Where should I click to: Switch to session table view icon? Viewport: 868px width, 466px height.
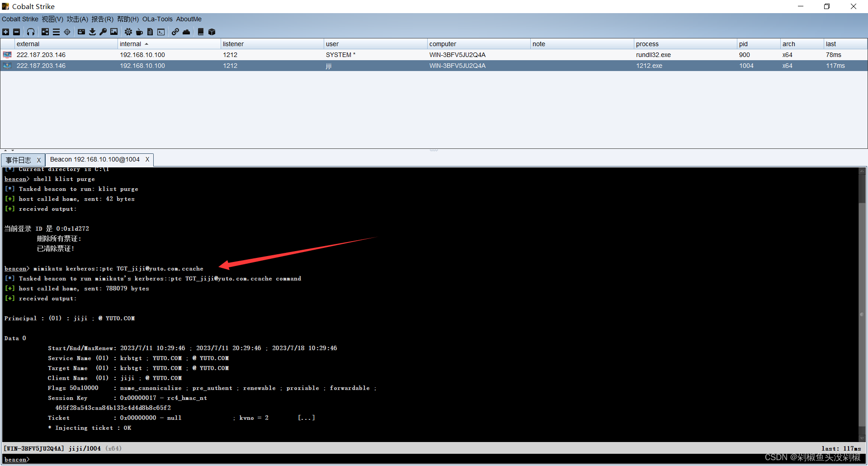pyautogui.click(x=56, y=32)
